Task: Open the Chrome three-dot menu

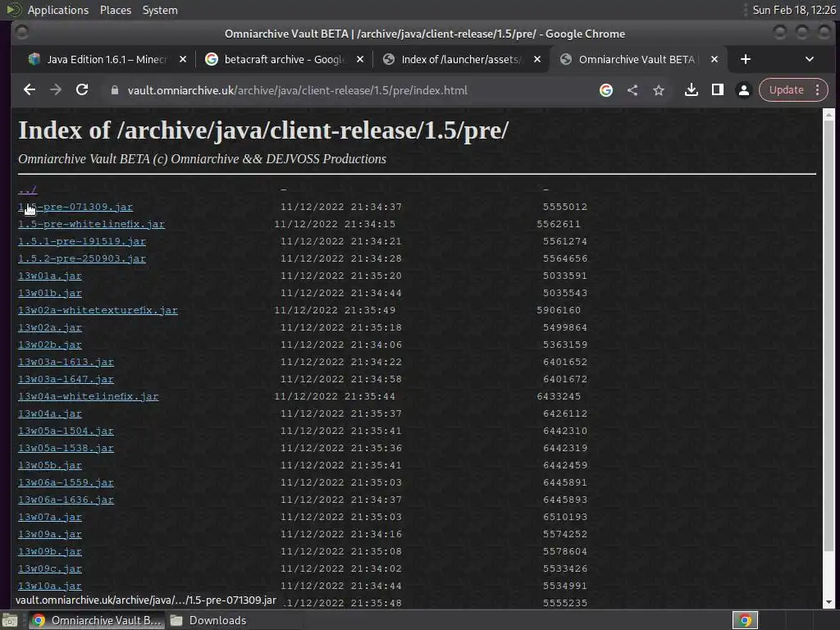Action: point(818,90)
